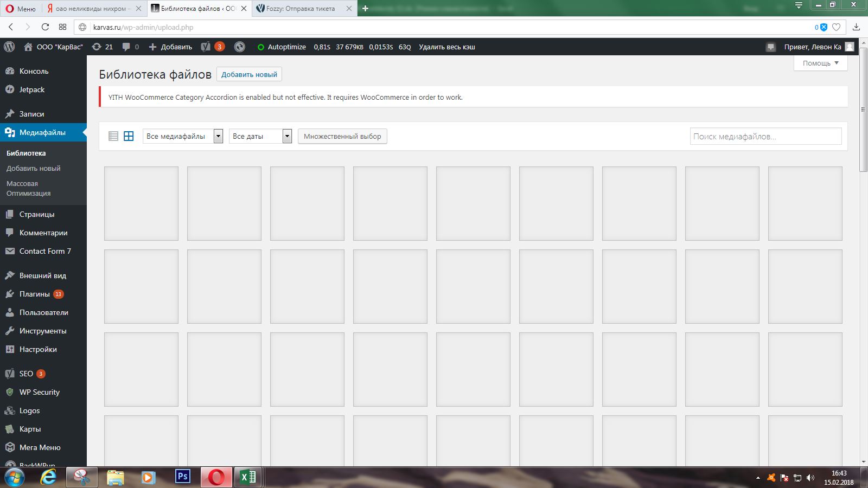Open Инструменты in the sidebar
This screenshot has height=488, width=868.
point(43,331)
